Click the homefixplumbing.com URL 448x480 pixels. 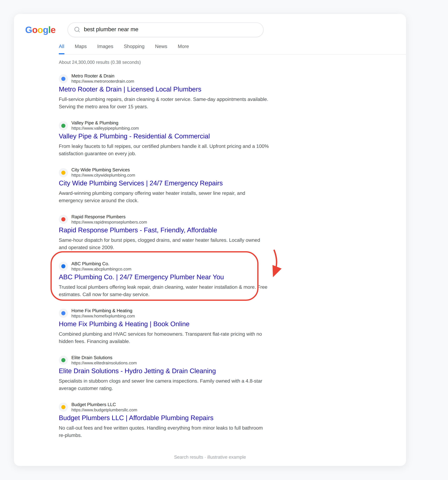coord(103,316)
